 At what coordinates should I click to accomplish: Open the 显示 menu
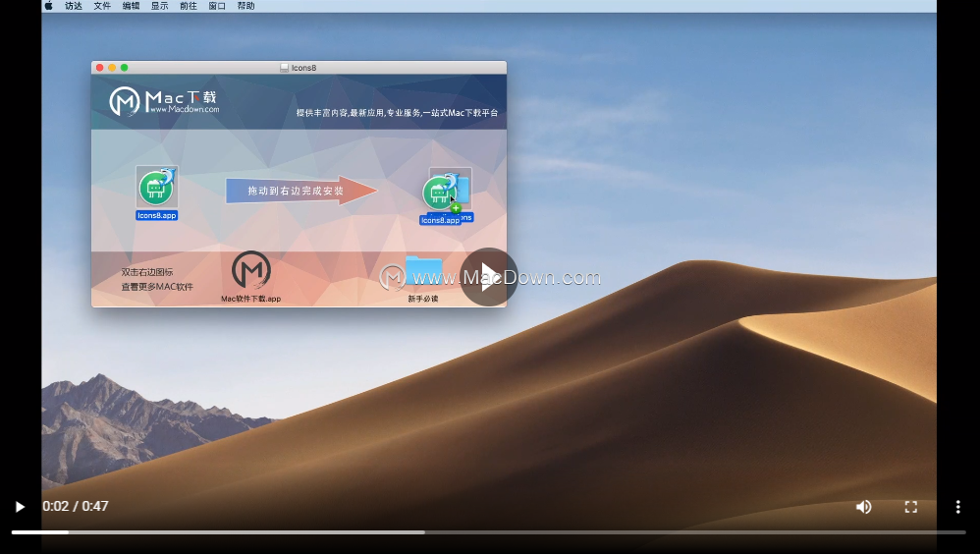pos(159,6)
